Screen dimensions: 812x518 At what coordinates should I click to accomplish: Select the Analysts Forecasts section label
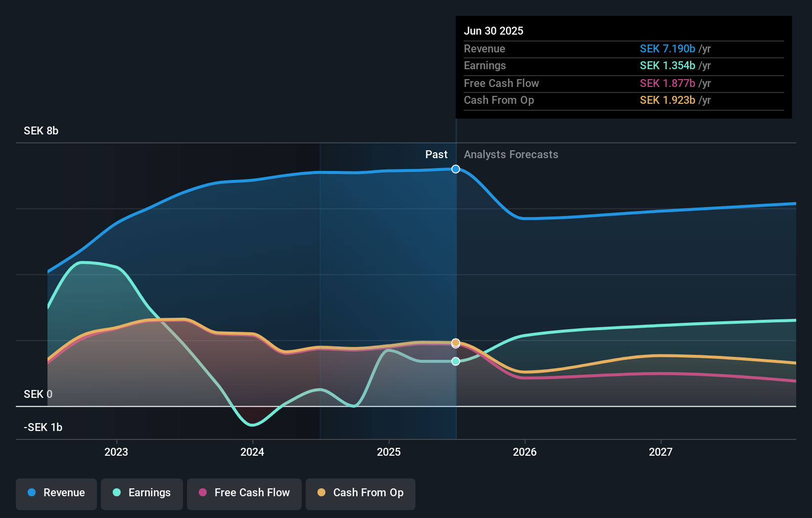click(511, 154)
